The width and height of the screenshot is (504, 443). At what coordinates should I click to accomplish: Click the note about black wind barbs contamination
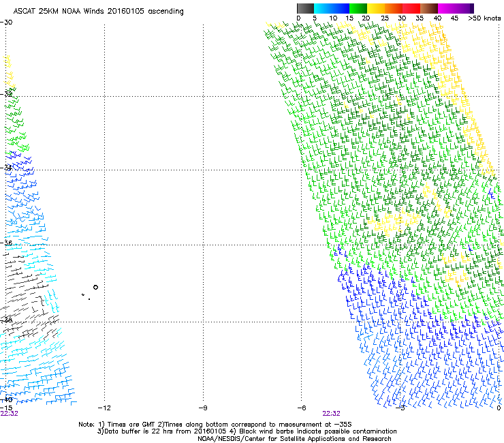[x=313, y=431]
